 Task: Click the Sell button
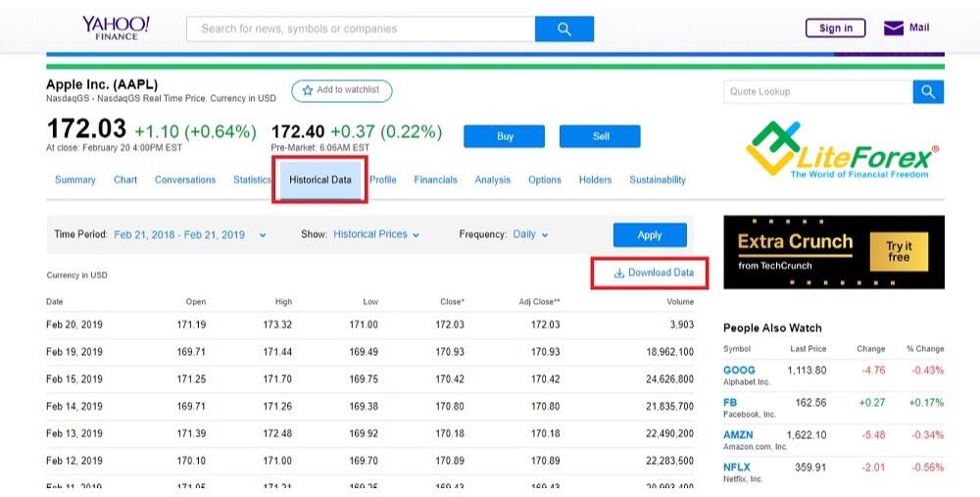(600, 136)
